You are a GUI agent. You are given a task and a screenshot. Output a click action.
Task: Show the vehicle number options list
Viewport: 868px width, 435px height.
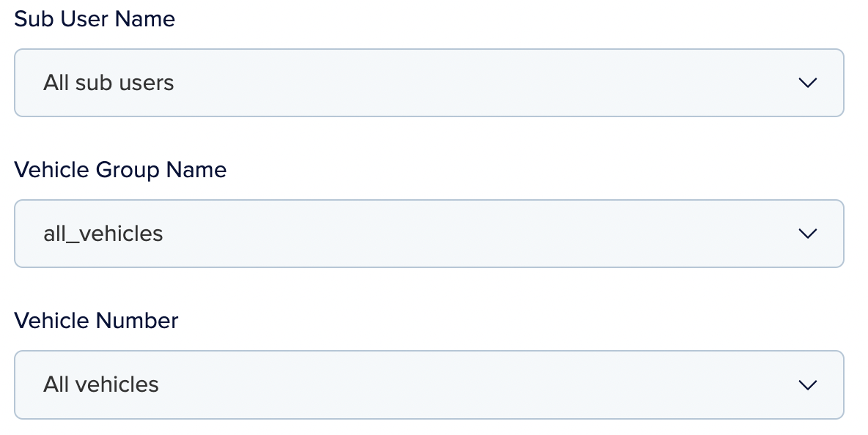429,384
